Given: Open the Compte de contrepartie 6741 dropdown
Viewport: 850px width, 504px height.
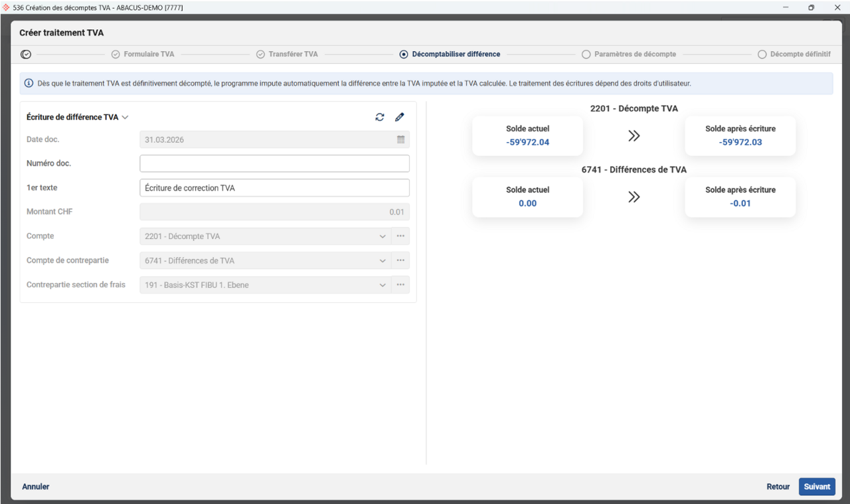Looking at the screenshot, I should 382,261.
